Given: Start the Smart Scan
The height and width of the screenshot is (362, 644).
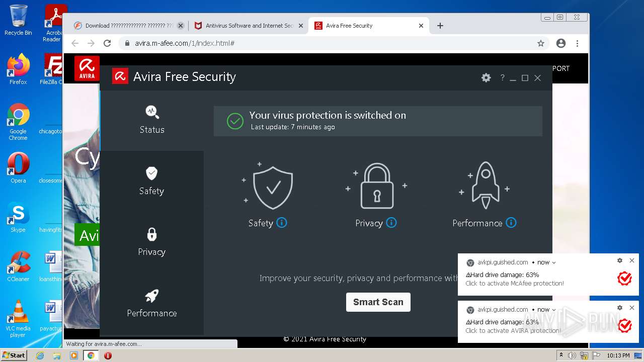Looking at the screenshot, I should (x=378, y=302).
